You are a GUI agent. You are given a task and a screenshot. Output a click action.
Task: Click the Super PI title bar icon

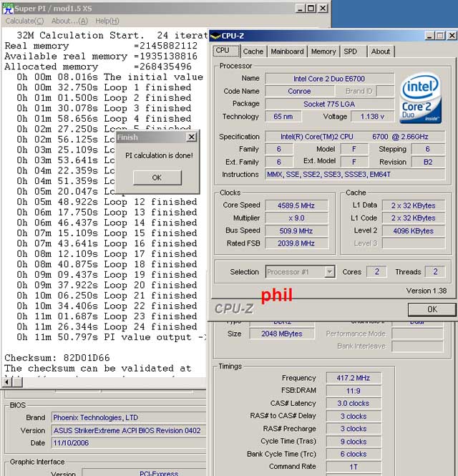click(8, 9)
